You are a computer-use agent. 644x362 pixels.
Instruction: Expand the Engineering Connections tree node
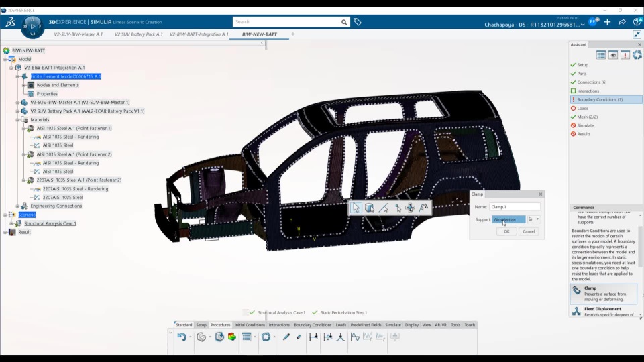pyautogui.click(x=17, y=206)
